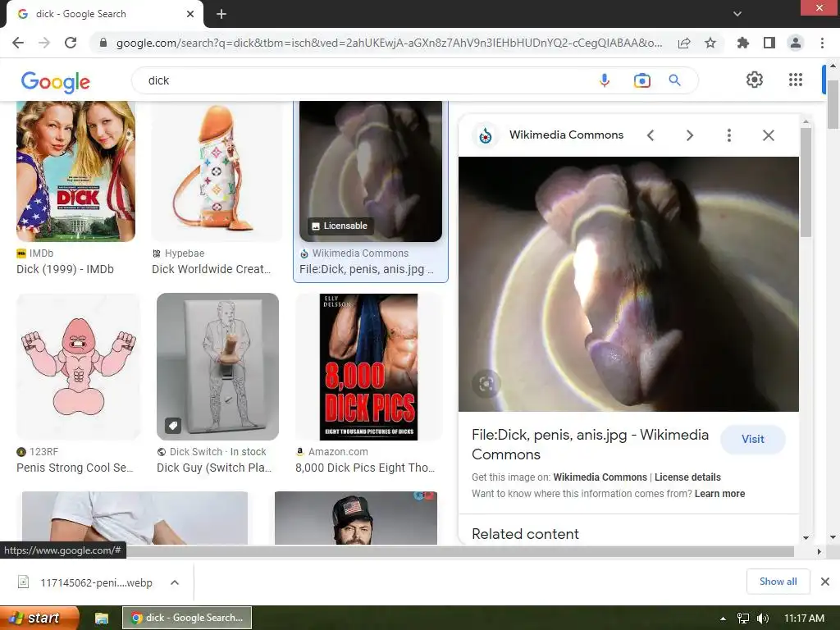This screenshot has width=840, height=630.
Task: Close the downloads bar
Action: click(825, 582)
